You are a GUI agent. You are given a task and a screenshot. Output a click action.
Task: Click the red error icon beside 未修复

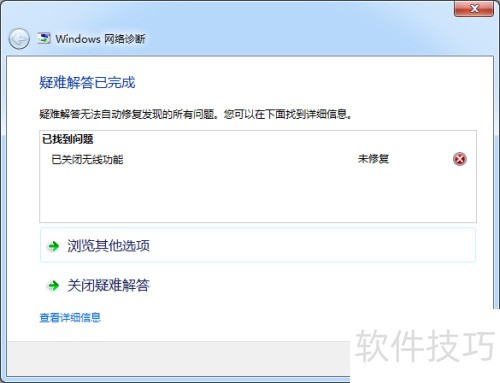[x=460, y=159]
